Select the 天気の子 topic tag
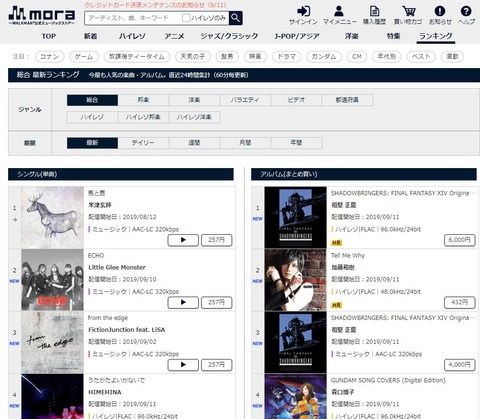 pos(193,56)
